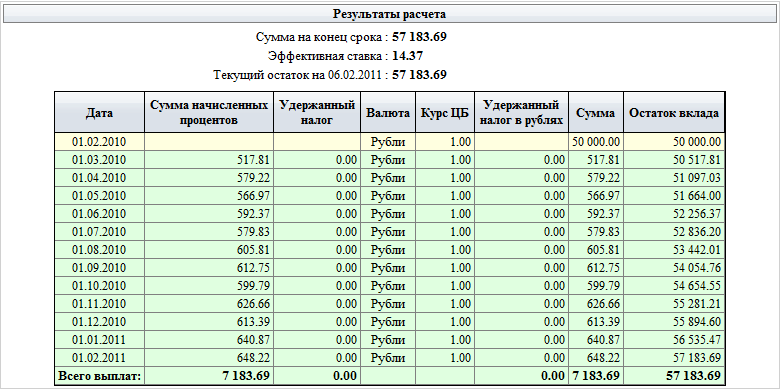The image size is (780, 389).
Task: Click total 7 183.69 in the "Сумма" column
Action: click(596, 376)
